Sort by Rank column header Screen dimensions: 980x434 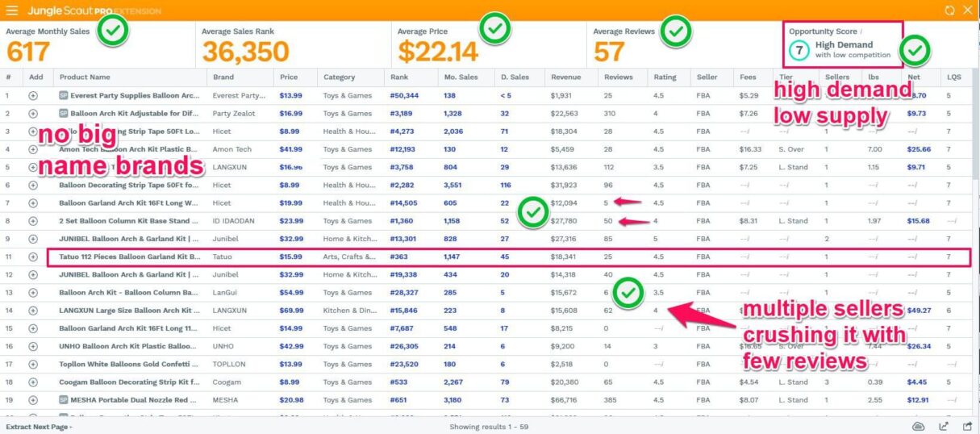pos(398,77)
